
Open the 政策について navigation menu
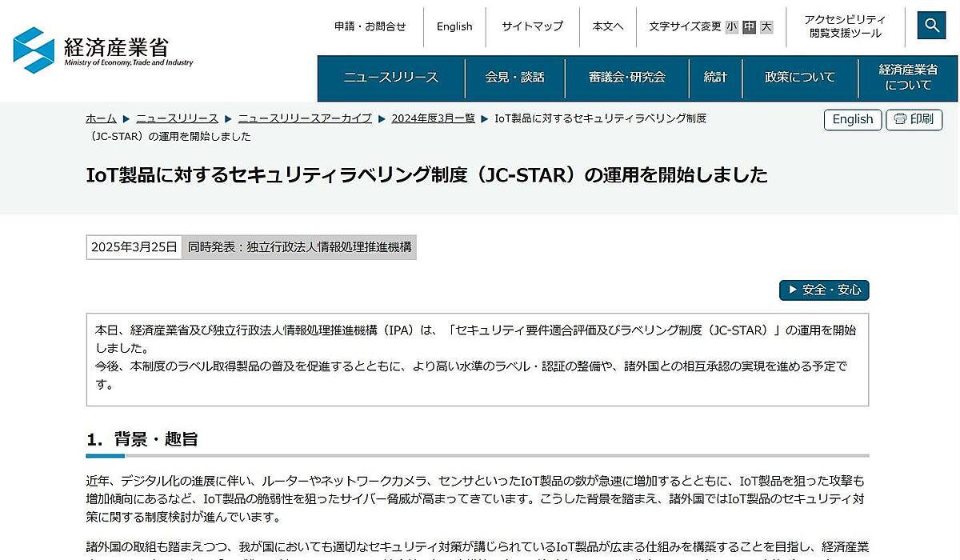(800, 78)
